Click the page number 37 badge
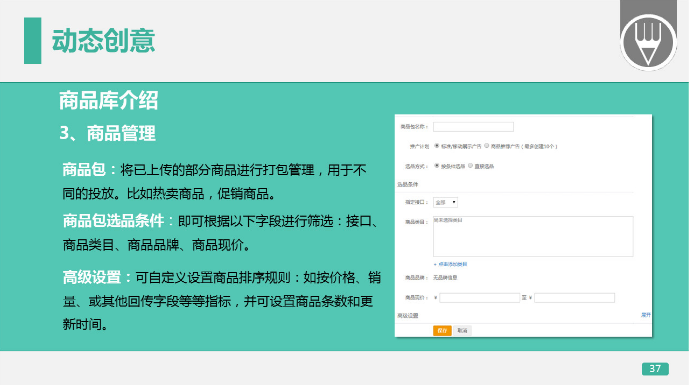Viewport: 689px width, 385px height. [x=655, y=369]
